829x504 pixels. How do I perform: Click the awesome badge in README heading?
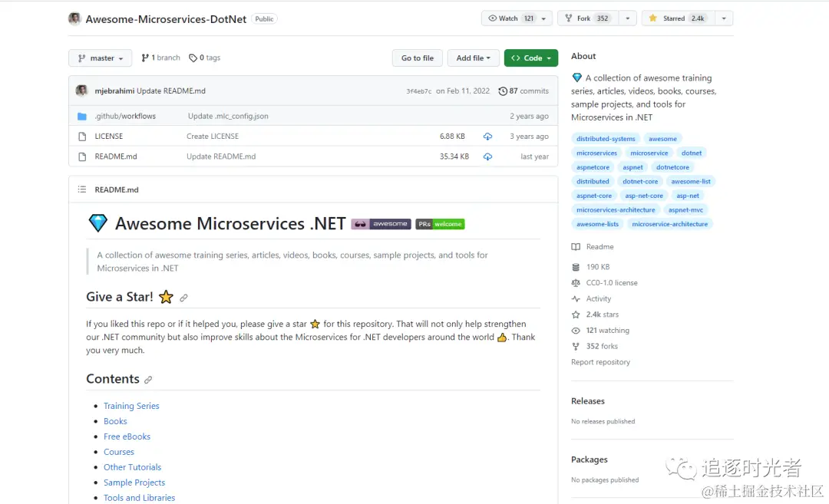coord(381,224)
